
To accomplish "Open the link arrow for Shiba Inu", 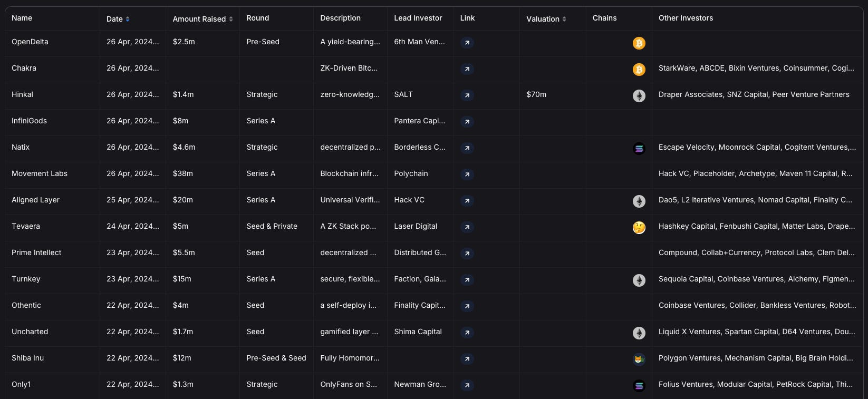I will [x=467, y=359].
